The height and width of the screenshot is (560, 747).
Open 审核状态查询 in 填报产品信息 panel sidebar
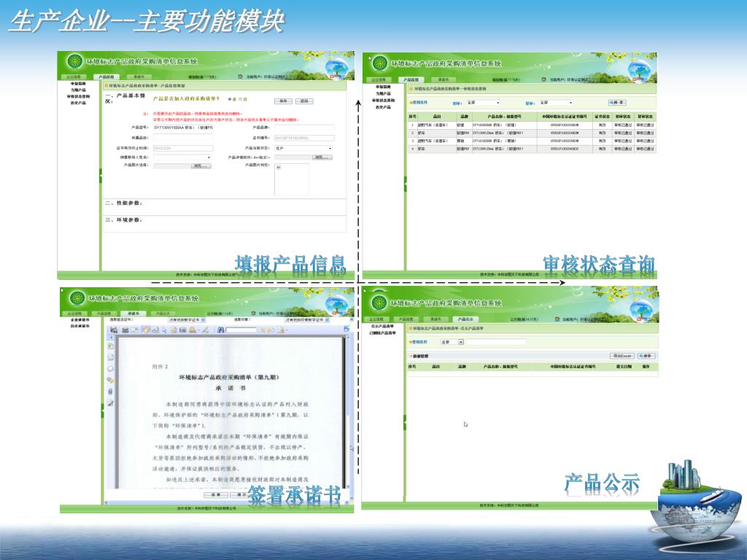(x=78, y=96)
